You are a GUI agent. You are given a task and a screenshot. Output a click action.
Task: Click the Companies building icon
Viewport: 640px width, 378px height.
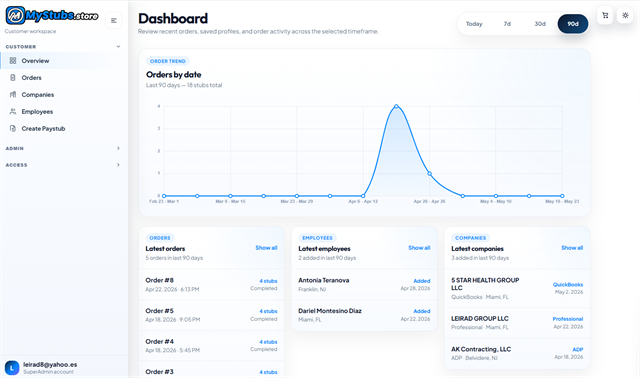click(x=13, y=94)
